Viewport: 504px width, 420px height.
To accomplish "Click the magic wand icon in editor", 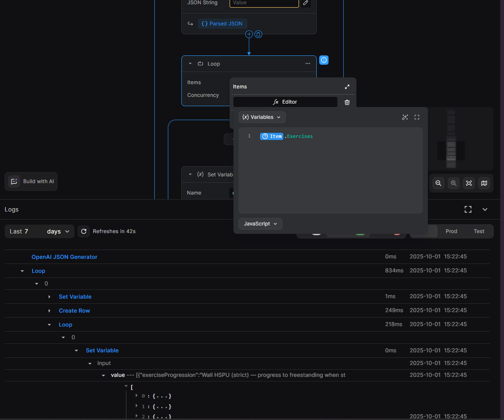I will pyautogui.click(x=405, y=118).
